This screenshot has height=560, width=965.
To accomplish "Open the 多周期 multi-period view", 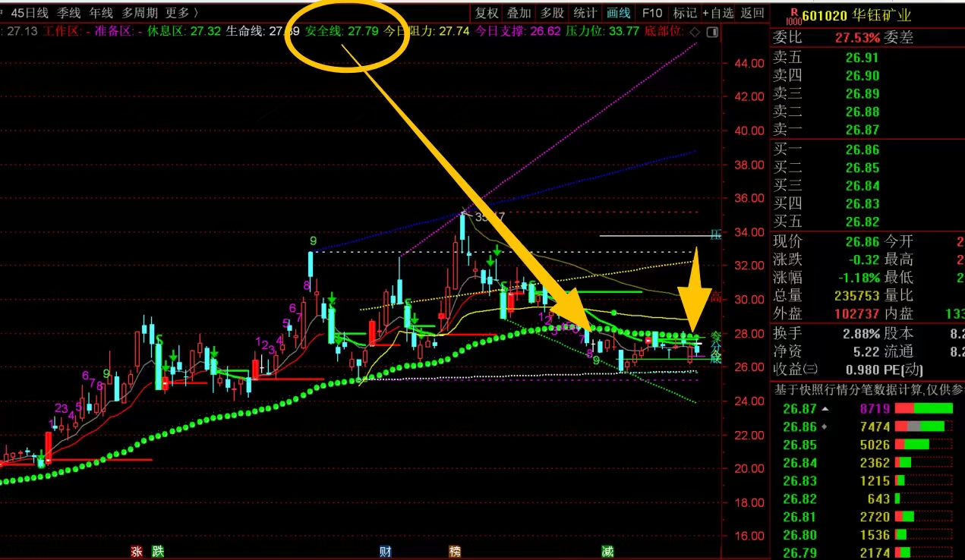I will click(x=140, y=13).
